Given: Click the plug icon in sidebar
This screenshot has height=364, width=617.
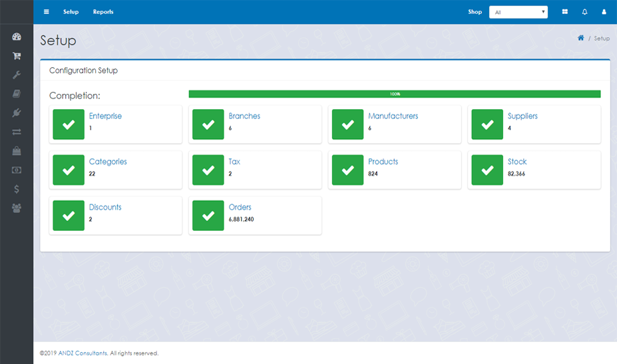Looking at the screenshot, I should click(17, 112).
